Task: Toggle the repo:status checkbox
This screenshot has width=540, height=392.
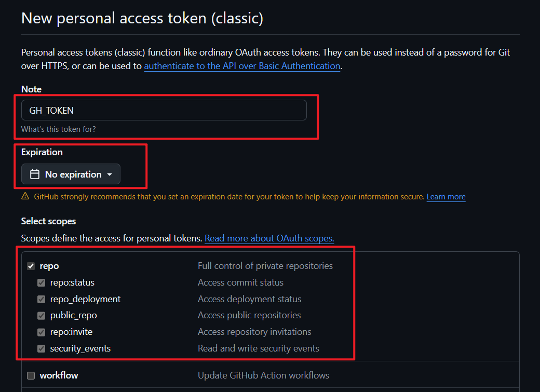Action: 41,283
